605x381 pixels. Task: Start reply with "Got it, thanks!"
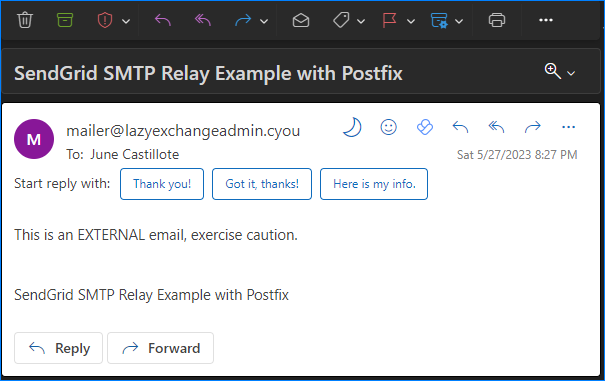tap(262, 184)
